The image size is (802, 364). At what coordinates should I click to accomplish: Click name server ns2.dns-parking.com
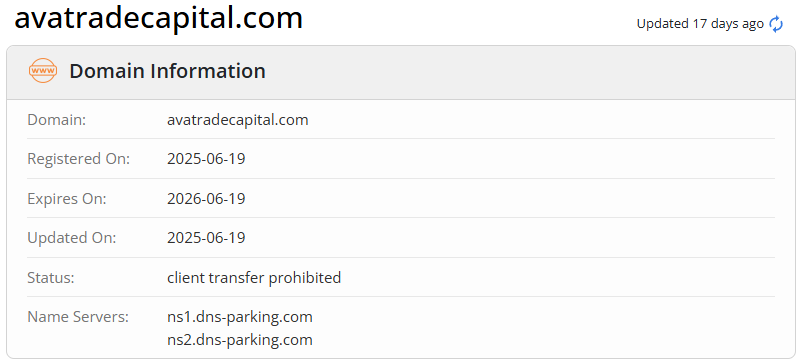[239, 339]
